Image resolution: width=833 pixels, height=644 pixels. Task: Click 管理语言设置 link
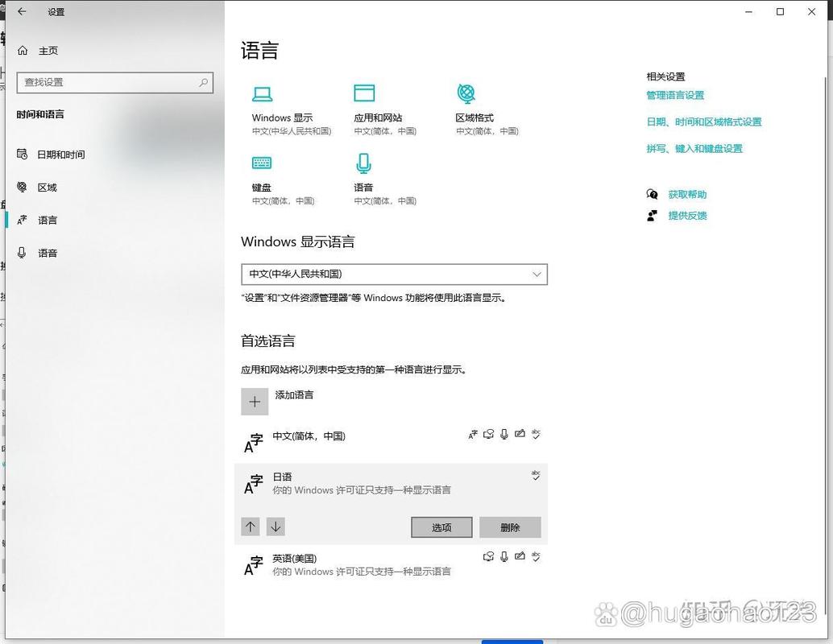pyautogui.click(x=673, y=94)
